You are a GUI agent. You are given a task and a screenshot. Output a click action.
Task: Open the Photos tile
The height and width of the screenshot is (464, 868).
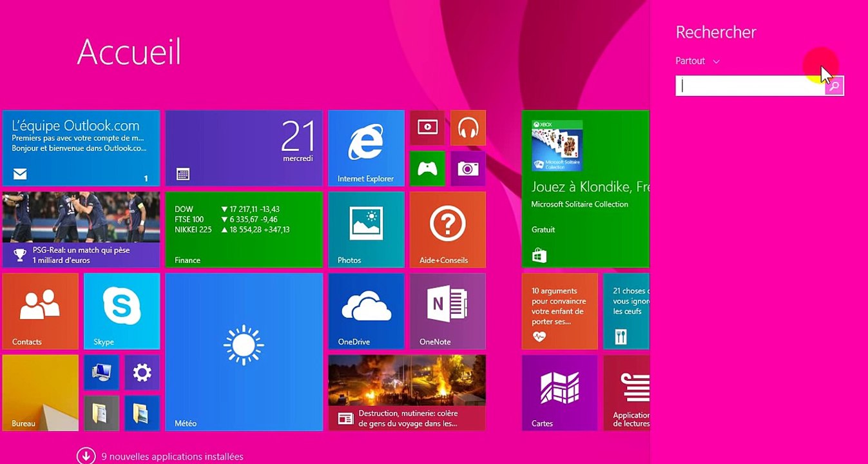366,229
